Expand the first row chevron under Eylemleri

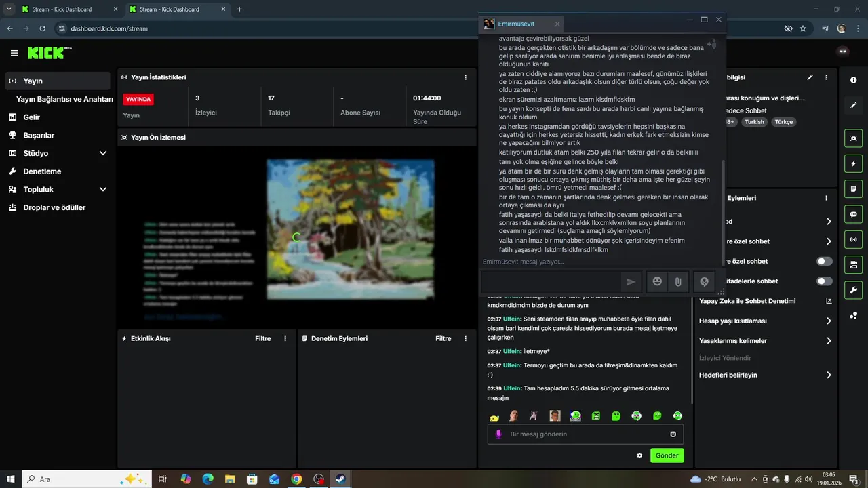[829, 222]
